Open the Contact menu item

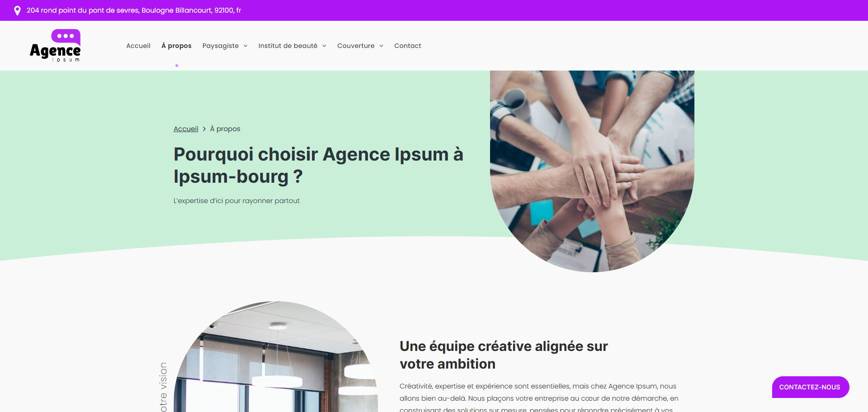click(408, 46)
